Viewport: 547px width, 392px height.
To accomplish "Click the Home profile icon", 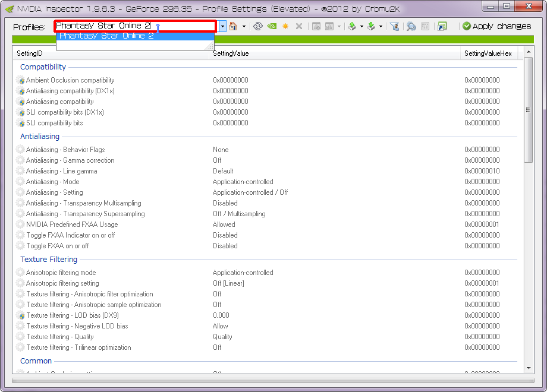I will [233, 26].
